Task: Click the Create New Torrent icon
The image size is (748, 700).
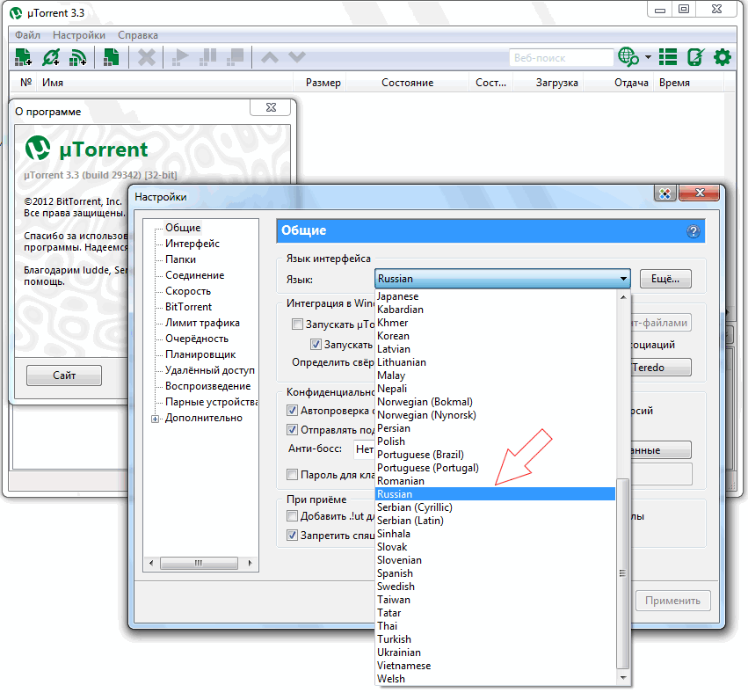Action: pyautogui.click(x=111, y=57)
